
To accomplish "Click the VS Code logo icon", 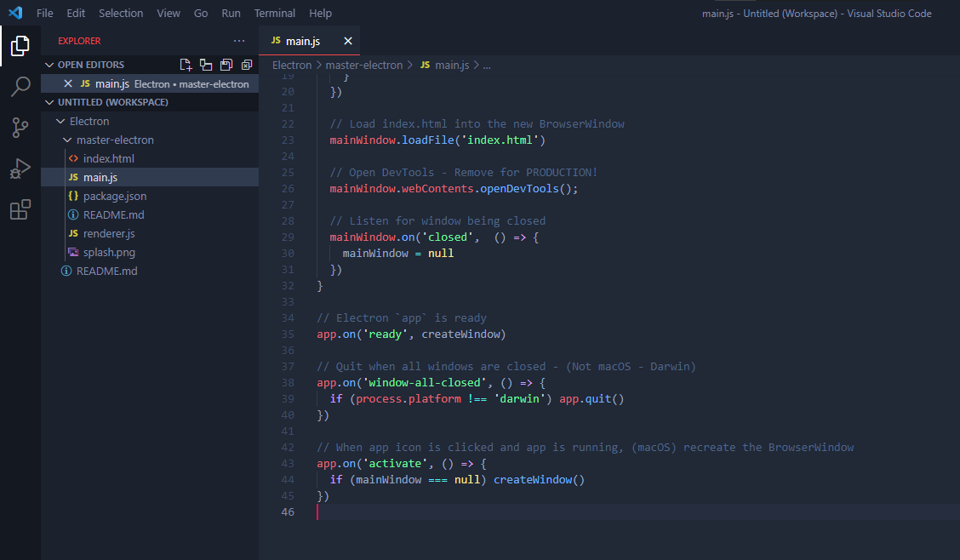I will pos(15,13).
